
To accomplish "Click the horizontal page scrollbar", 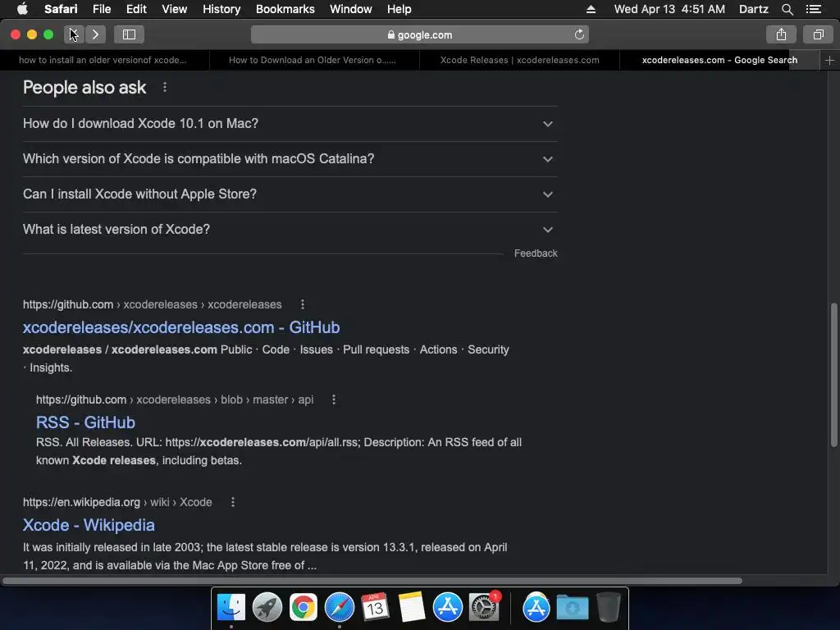I will [x=372, y=581].
